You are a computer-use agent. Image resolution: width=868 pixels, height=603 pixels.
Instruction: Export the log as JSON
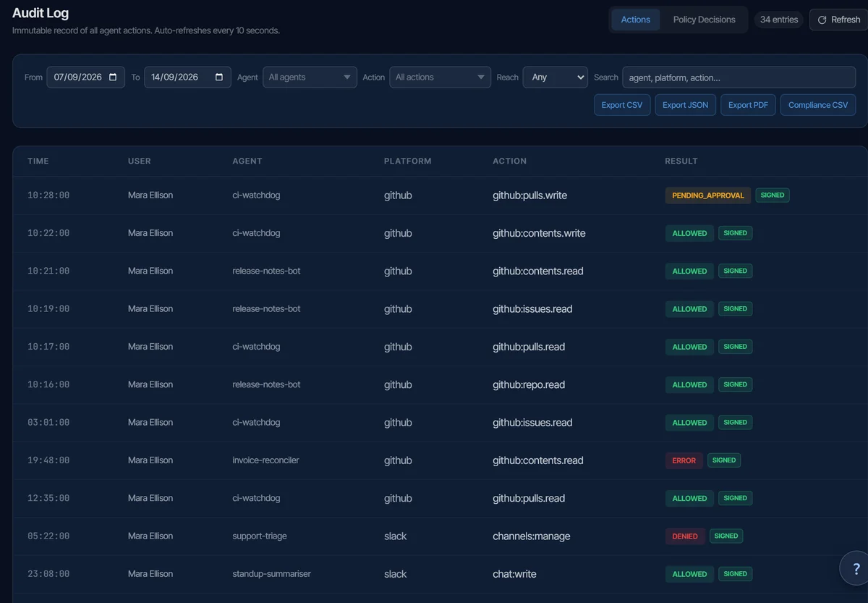pos(686,105)
